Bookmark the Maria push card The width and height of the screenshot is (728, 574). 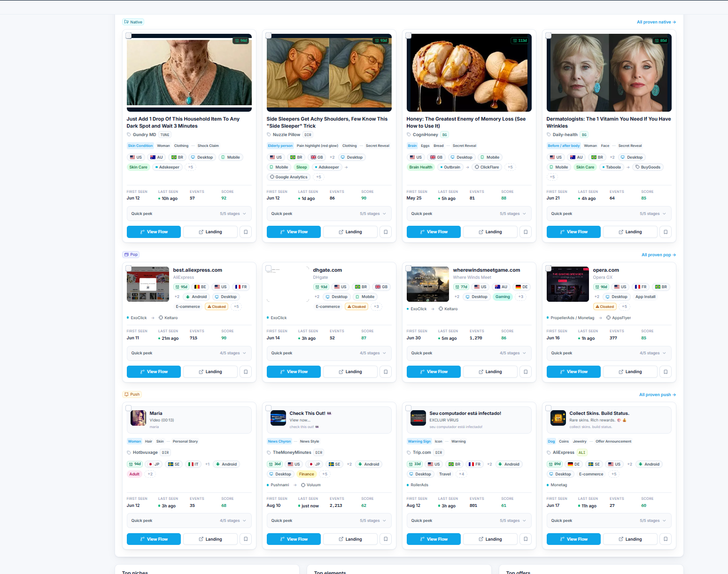[246, 539]
